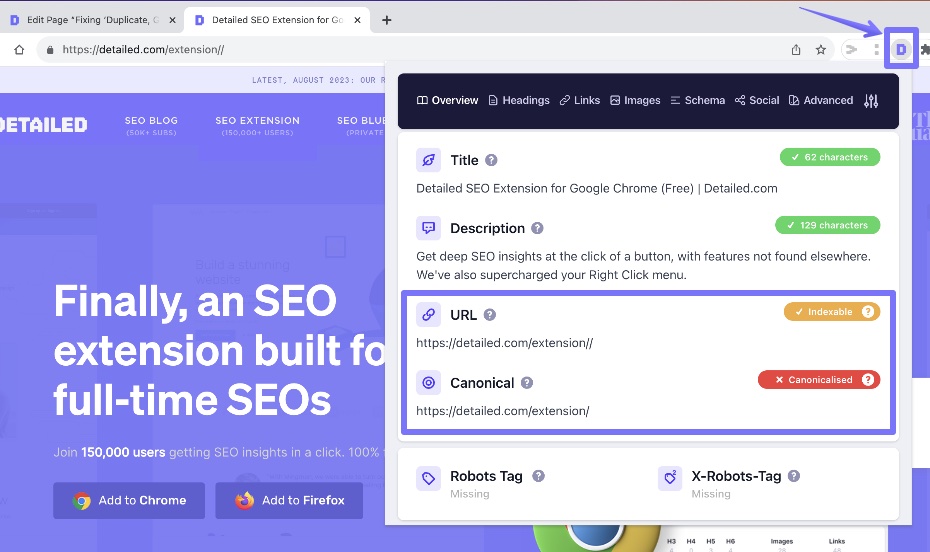Open the Overview tab in extension

click(x=447, y=100)
